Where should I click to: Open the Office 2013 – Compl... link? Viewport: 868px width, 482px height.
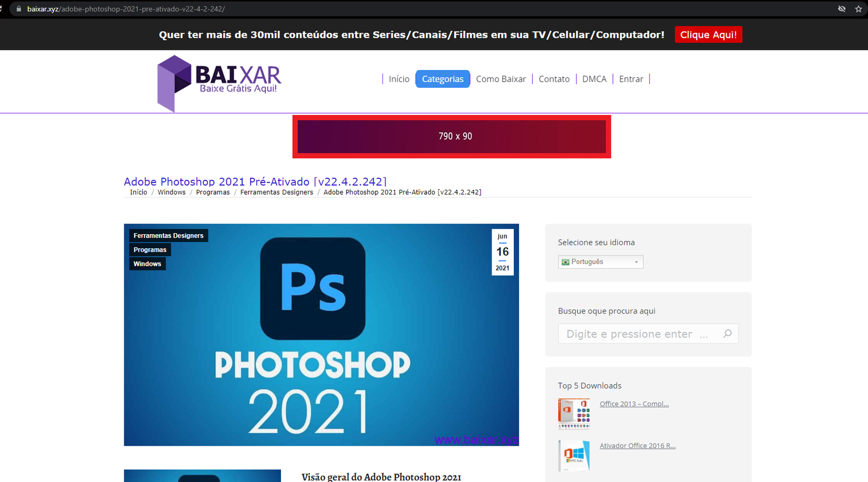click(x=634, y=404)
